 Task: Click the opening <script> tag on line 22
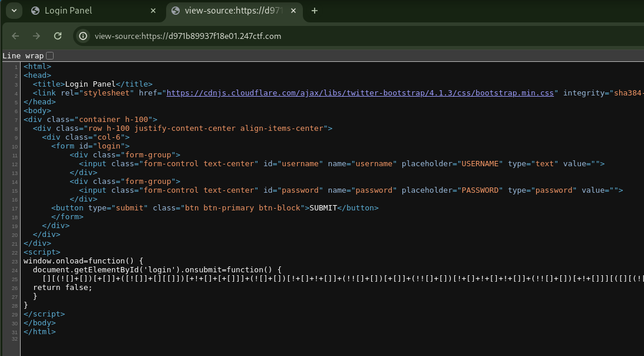point(42,252)
